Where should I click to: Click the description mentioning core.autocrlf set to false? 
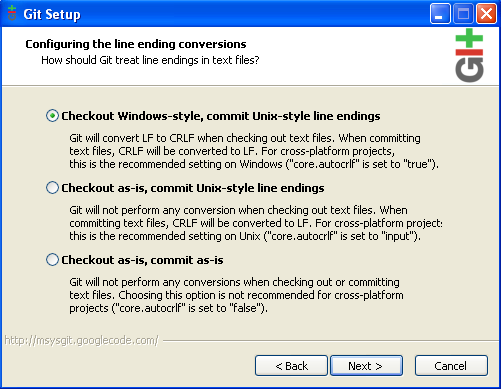pyautogui.click(x=236, y=295)
